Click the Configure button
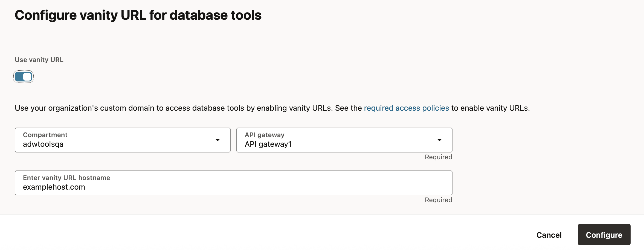Image resolution: width=644 pixels, height=250 pixels. [604, 234]
